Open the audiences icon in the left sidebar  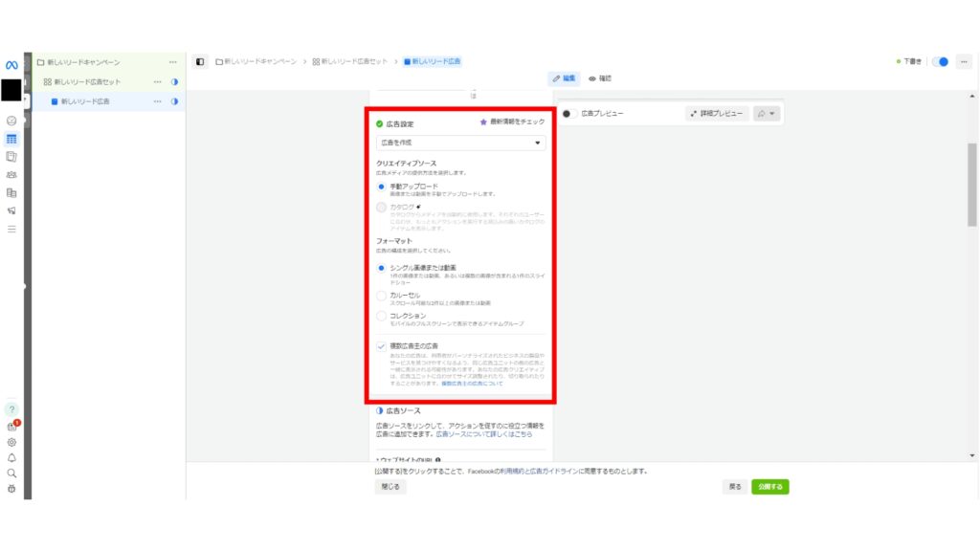[x=11, y=176]
